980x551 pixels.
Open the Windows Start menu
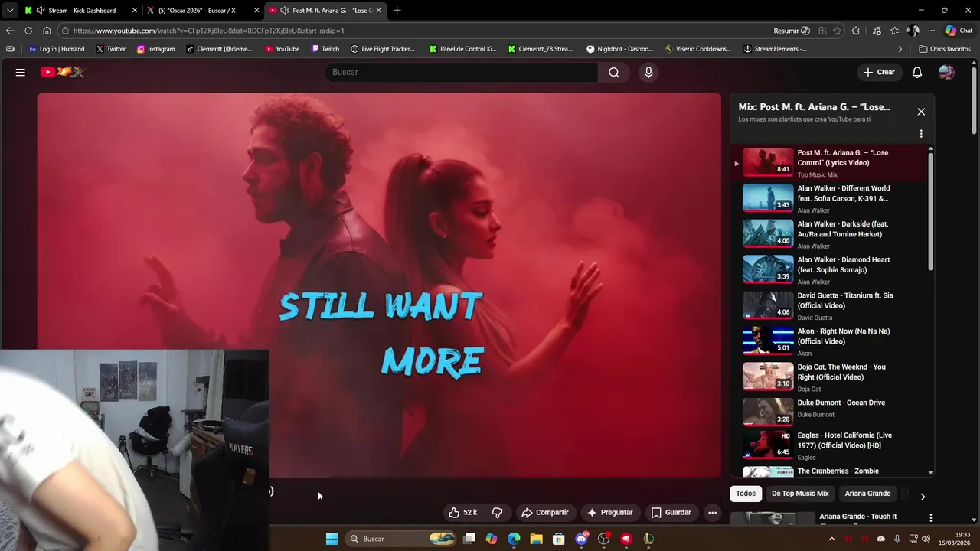(x=332, y=539)
